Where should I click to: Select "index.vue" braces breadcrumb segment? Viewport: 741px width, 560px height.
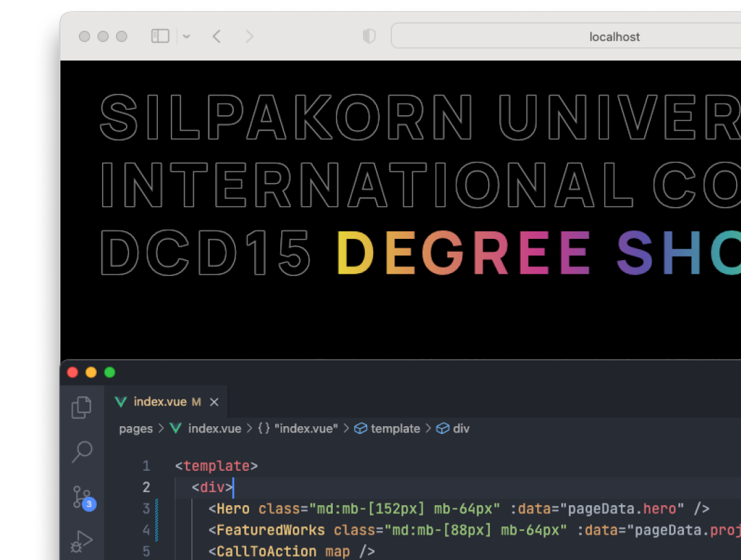click(x=298, y=429)
